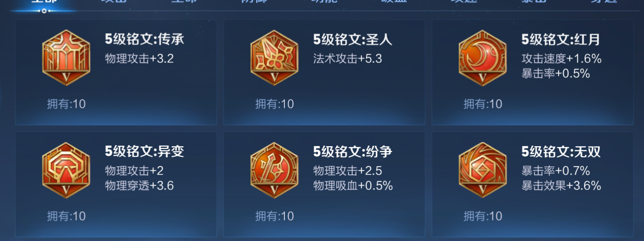The image size is (644, 241).
Task: Select the 无双 inscription hexagon icon
Action: [x=483, y=170]
